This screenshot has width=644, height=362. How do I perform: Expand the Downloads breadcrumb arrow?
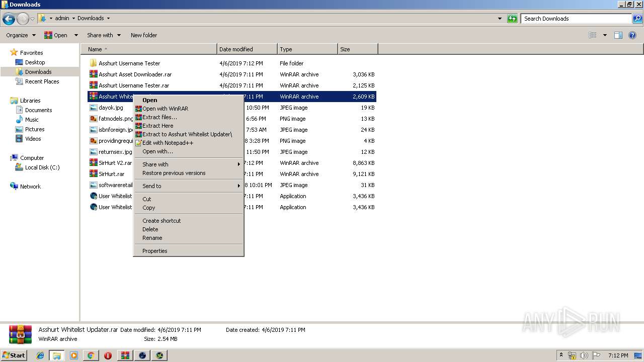108,19
